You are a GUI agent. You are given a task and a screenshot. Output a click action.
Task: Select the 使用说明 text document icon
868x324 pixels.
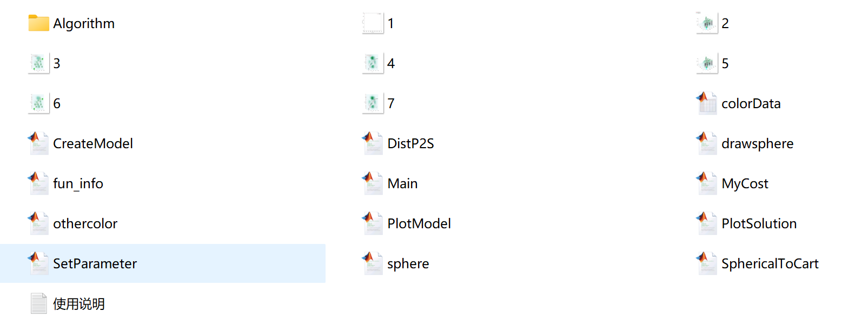click(x=38, y=303)
